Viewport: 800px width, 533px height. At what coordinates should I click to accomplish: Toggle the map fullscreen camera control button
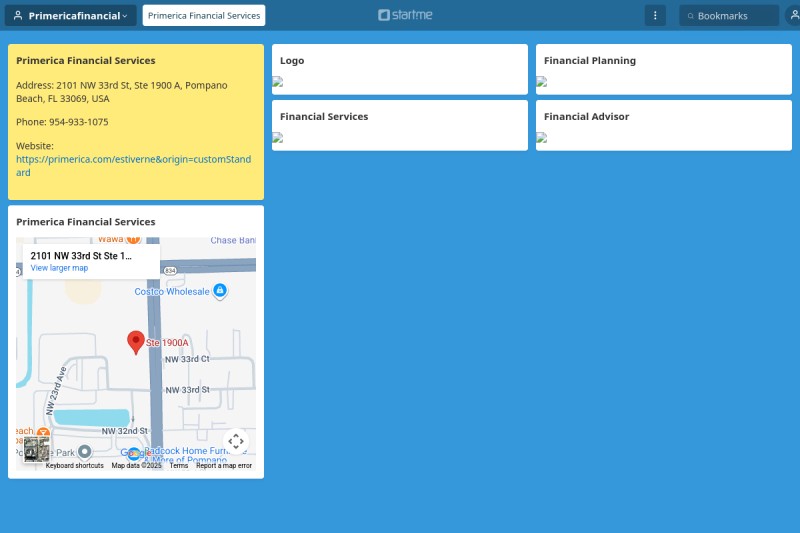236,441
